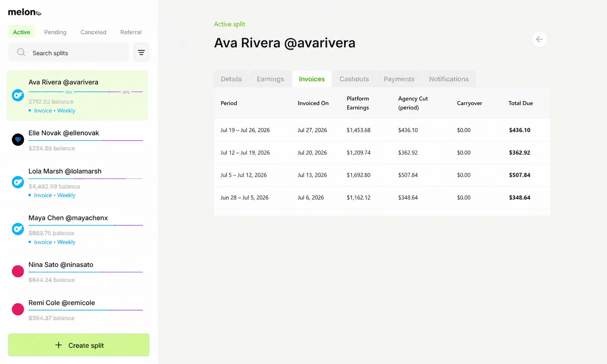Viewport: 607px width, 364px height.
Task: Click the Agency Cut (period) header
Action: tap(413, 103)
